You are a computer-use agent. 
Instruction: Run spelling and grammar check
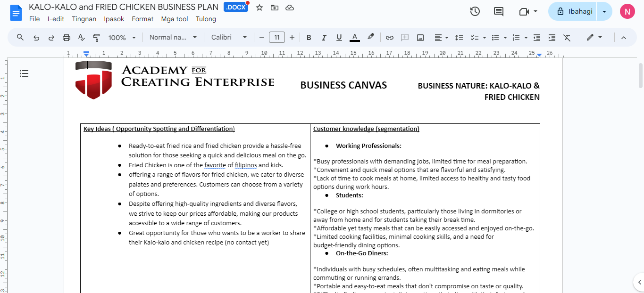pyautogui.click(x=82, y=37)
